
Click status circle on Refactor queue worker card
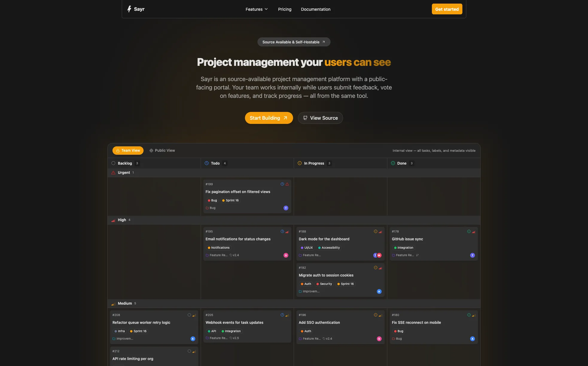(x=189, y=315)
